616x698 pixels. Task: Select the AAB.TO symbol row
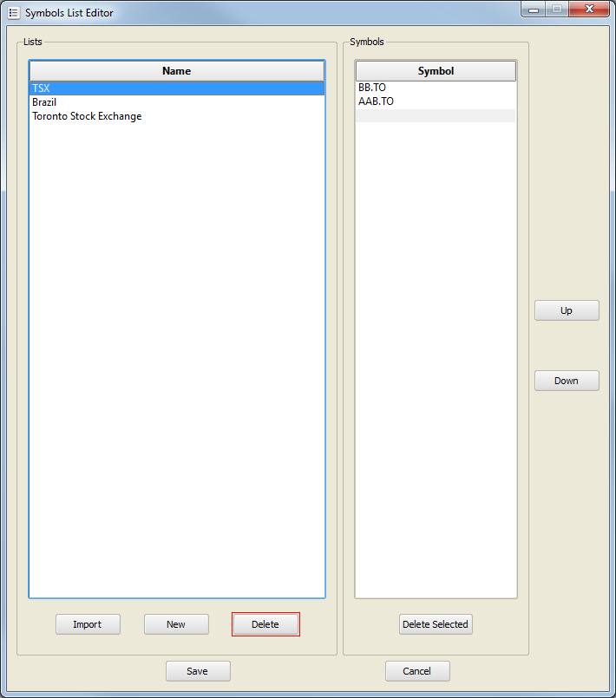click(376, 101)
